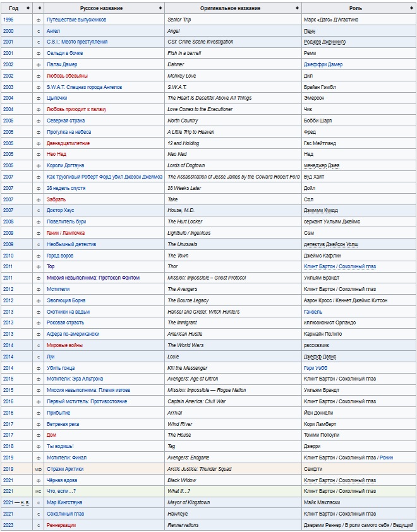Open Мэр Кингстауна link

[x=64, y=502]
